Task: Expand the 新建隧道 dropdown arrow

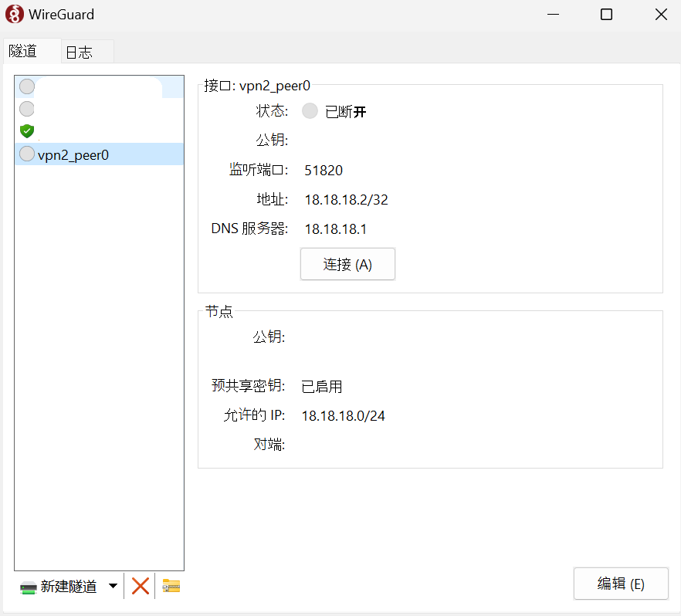Action: point(113,586)
